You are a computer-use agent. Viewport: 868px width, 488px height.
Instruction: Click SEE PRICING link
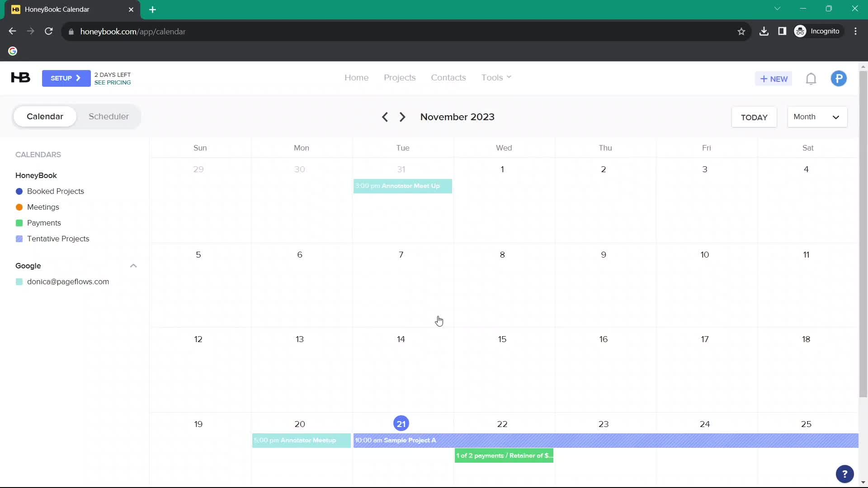click(x=112, y=82)
